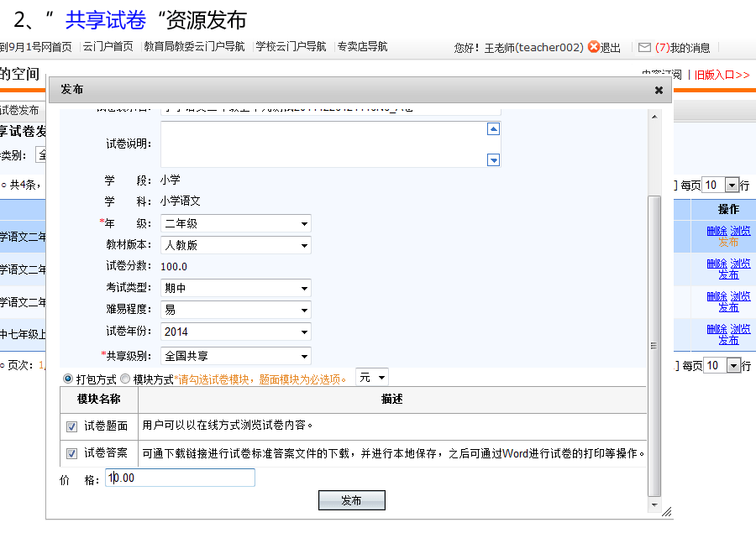This screenshot has height=533, width=756.
Task: Select 打包方式 radio button
Action: tap(68, 379)
